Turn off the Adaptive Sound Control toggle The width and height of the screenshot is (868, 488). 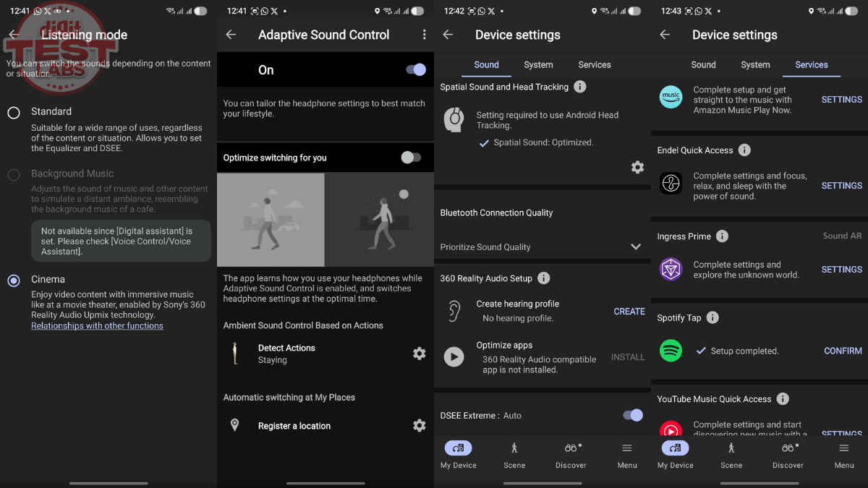pos(415,70)
